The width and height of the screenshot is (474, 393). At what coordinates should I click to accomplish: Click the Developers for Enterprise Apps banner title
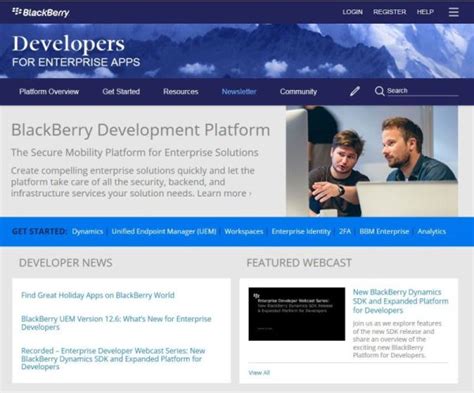[76, 51]
